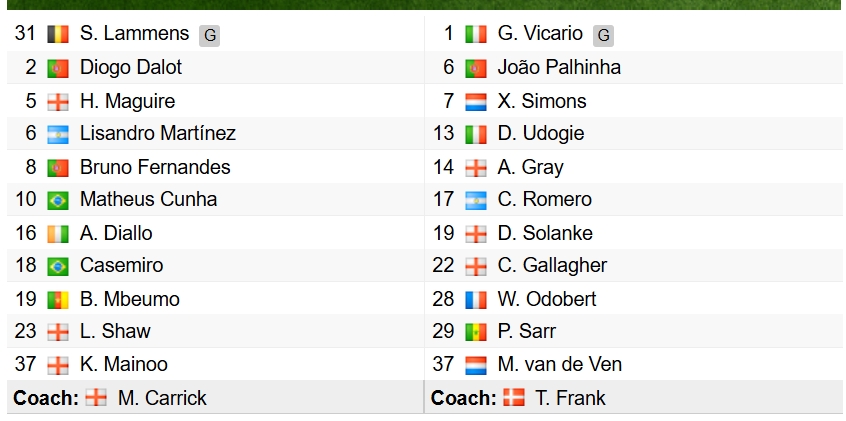Click the Denmark flag beside coach T. Frank
Image resolution: width=846 pixels, height=421 pixels.
pyautogui.click(x=514, y=397)
